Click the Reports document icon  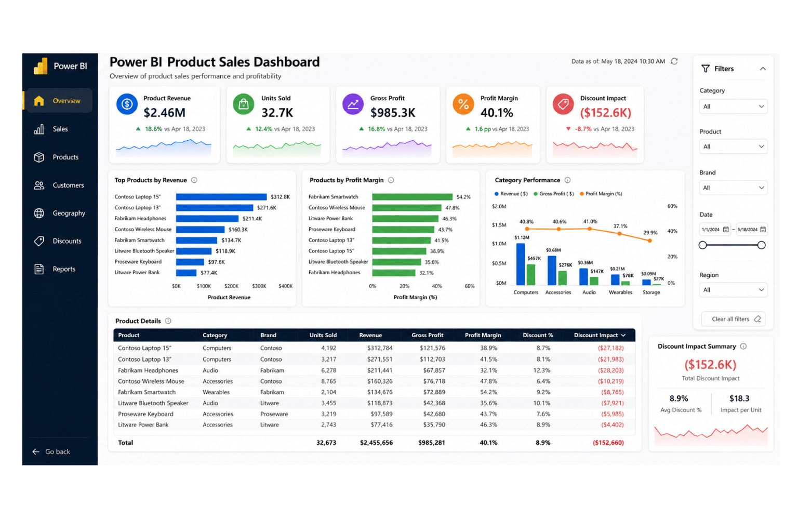(39, 269)
